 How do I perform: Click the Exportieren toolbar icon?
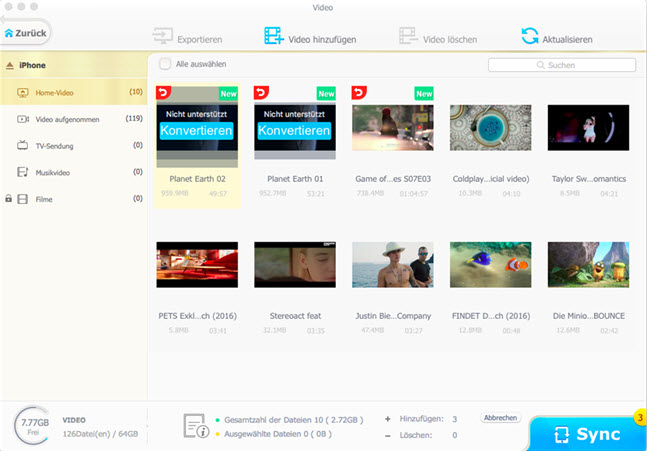pos(161,39)
